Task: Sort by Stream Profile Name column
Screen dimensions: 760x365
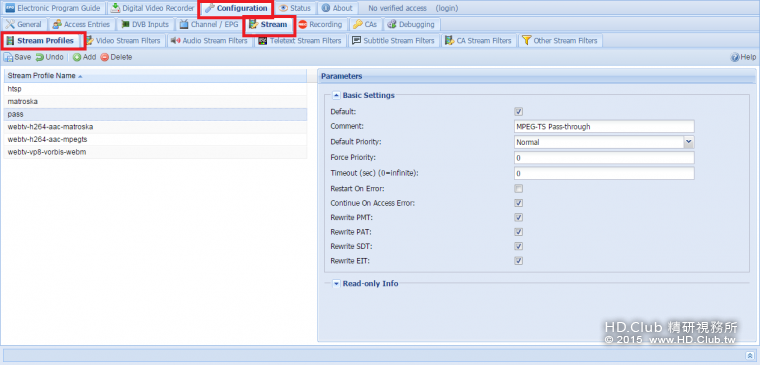Action: tap(155, 76)
